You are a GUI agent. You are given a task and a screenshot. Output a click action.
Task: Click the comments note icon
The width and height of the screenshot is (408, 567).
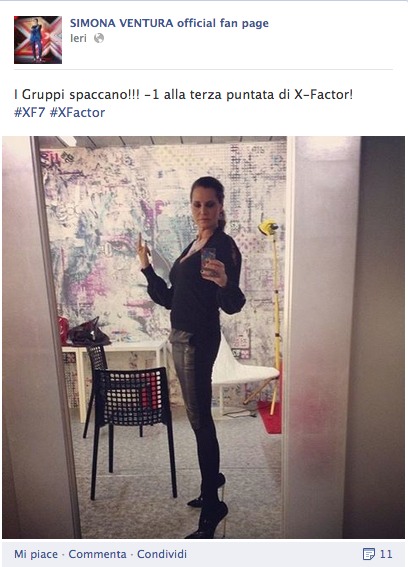point(368,554)
